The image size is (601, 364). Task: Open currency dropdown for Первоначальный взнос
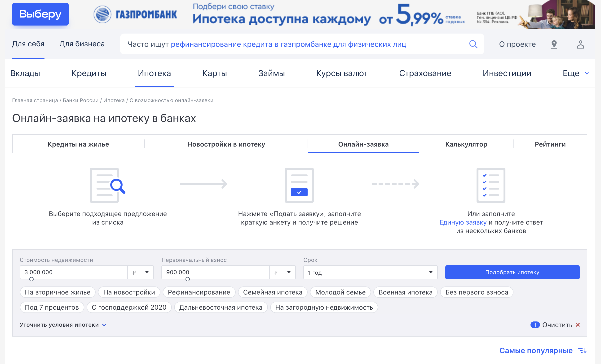[283, 272]
